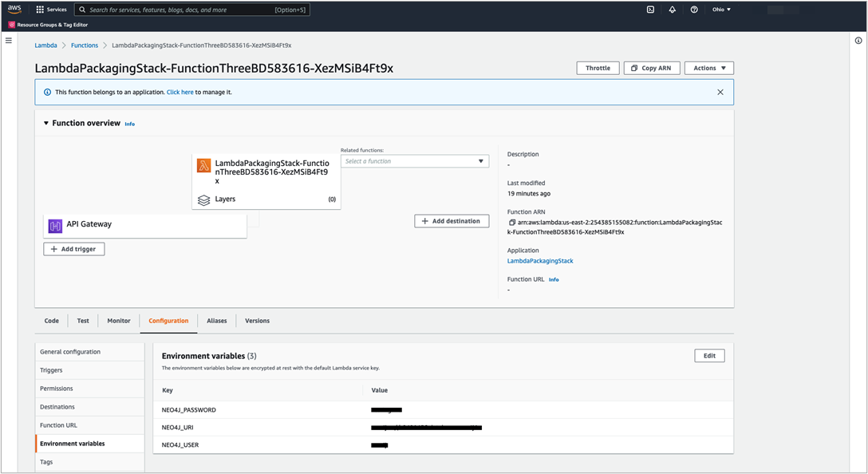This screenshot has height=474, width=868.
Task: Click the Key column header
Action: pos(168,390)
